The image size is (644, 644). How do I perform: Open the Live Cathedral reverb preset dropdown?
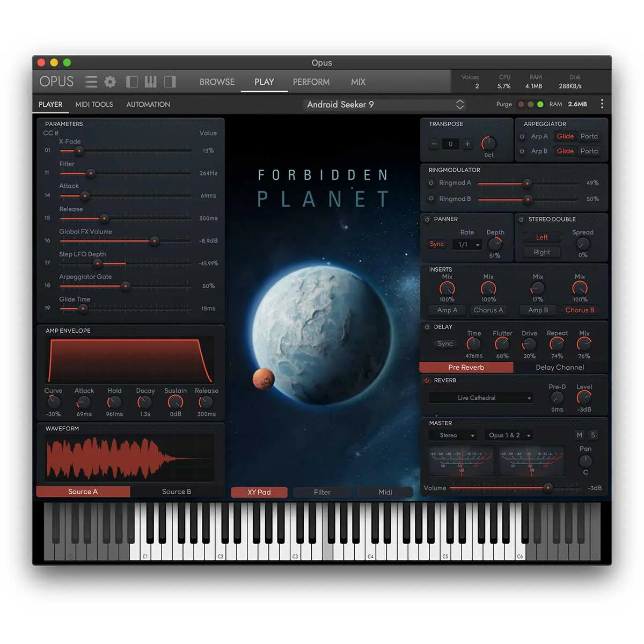480,398
